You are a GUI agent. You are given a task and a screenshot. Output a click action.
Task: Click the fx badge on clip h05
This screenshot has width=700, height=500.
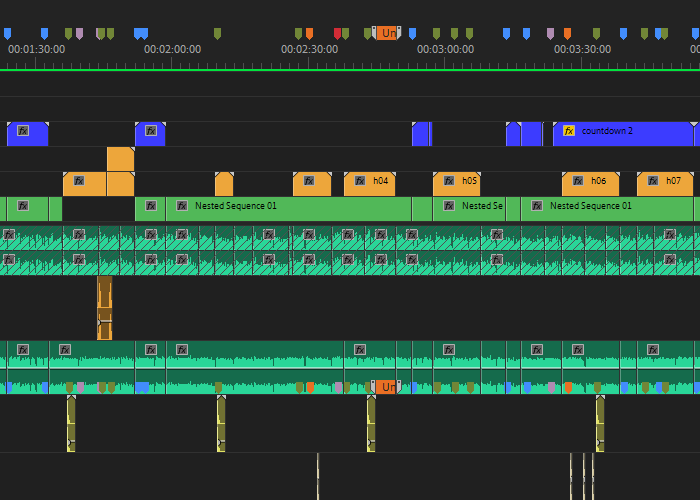pos(449,181)
